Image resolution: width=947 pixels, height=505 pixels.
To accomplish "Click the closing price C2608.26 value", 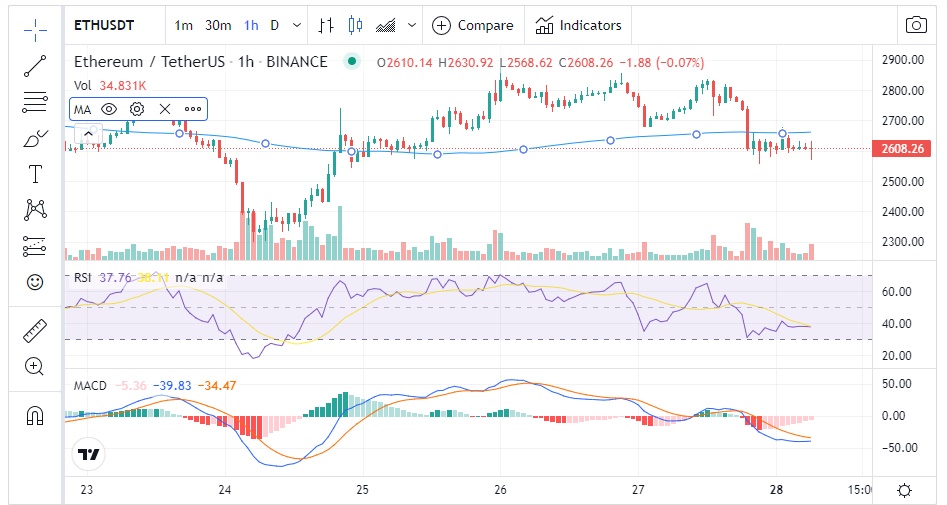I will click(585, 62).
